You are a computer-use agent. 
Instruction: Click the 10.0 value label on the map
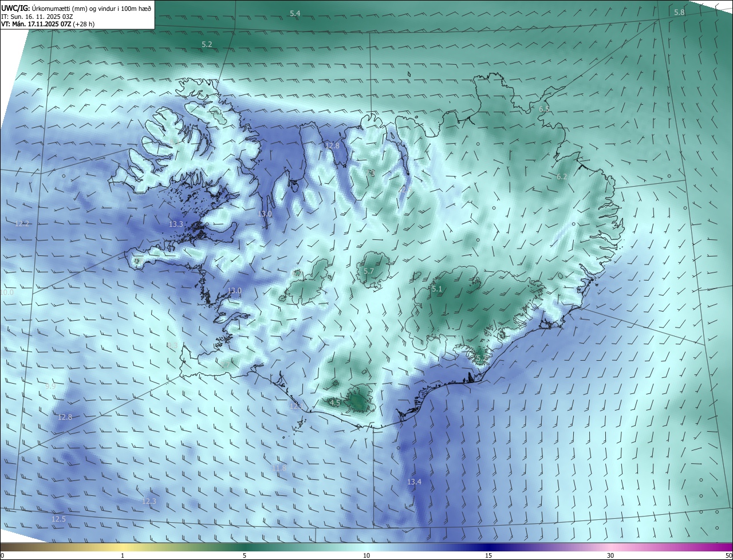[x=7, y=292]
